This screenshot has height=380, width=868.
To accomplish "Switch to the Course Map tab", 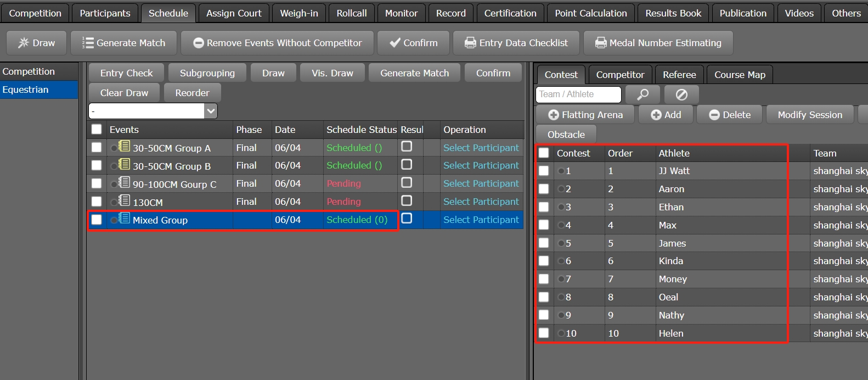I will point(739,75).
